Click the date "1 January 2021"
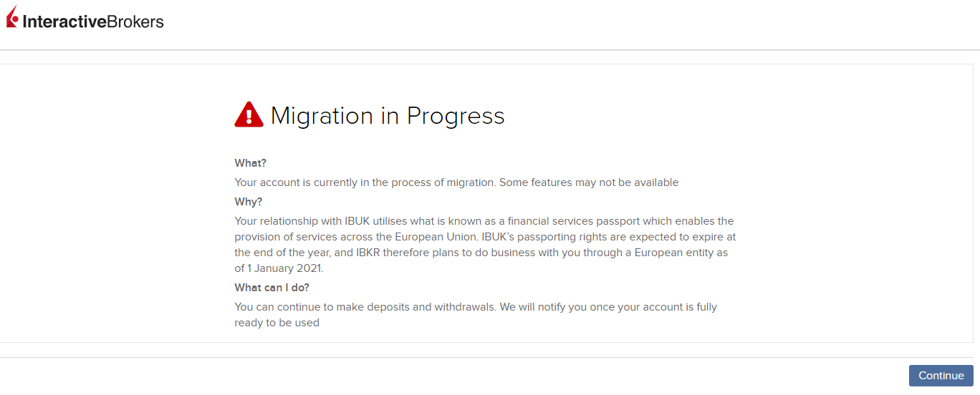The image size is (980, 395). point(284,268)
